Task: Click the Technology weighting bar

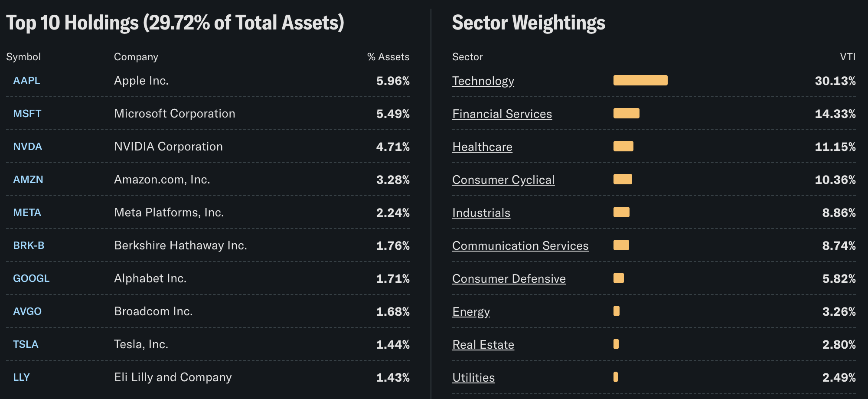Action: (x=640, y=80)
